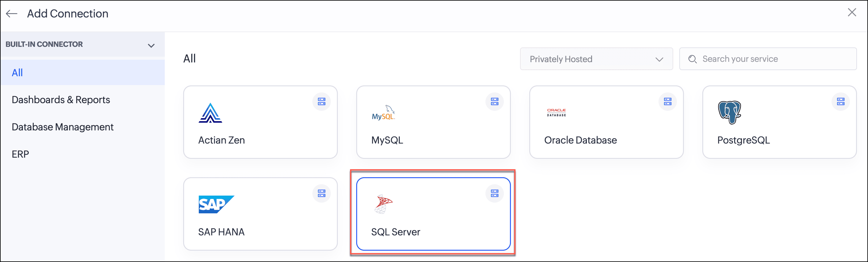Click the server icon on SQL Server card

point(494,193)
